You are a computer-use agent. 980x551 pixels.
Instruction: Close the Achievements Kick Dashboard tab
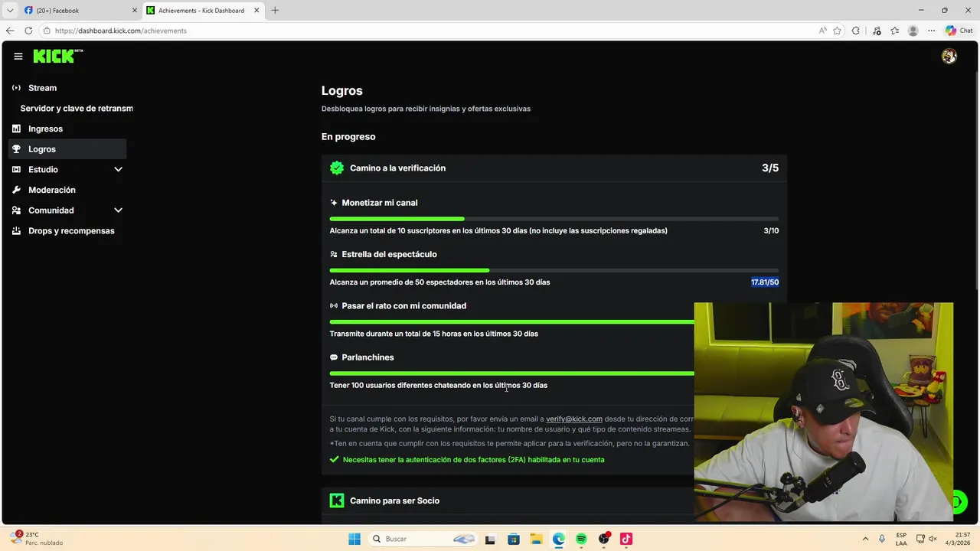[x=256, y=10]
